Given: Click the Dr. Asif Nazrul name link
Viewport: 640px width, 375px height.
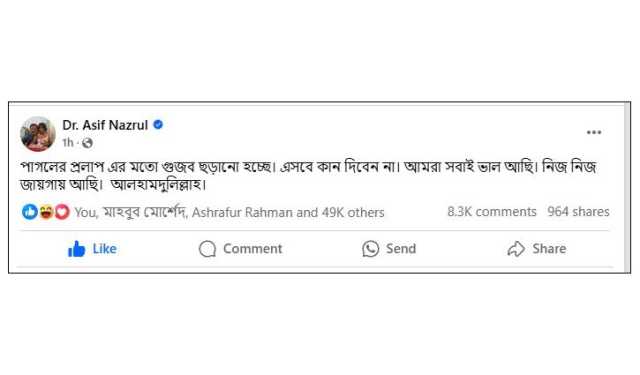Looking at the screenshot, I should coord(105,125).
